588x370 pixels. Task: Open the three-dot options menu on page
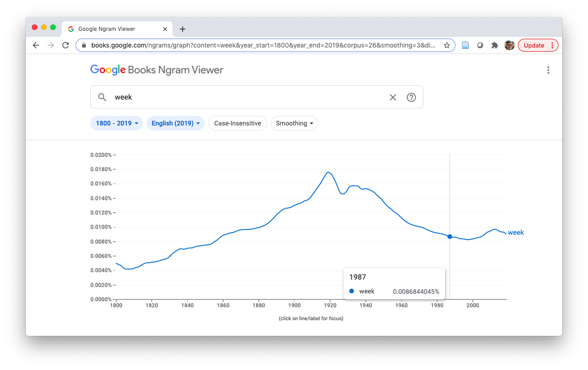pyautogui.click(x=548, y=70)
